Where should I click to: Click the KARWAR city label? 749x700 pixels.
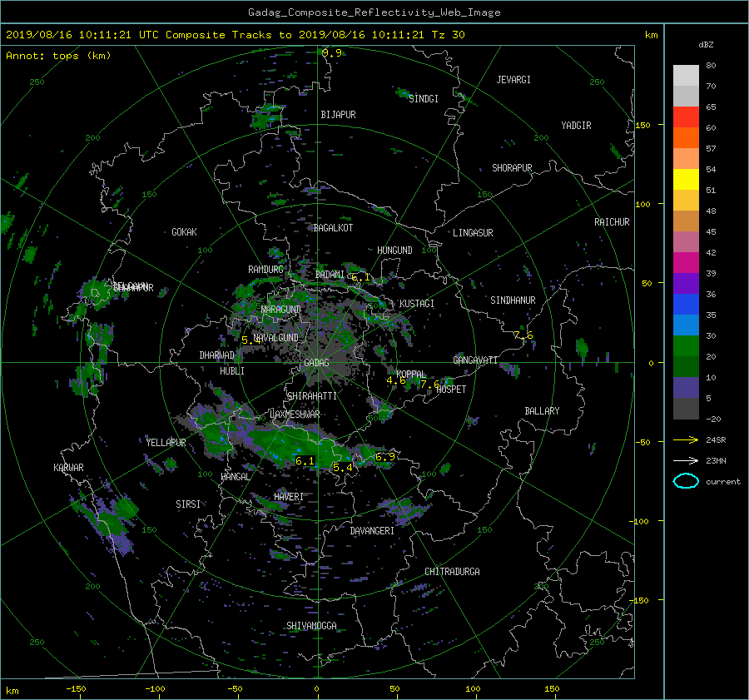[x=68, y=467]
